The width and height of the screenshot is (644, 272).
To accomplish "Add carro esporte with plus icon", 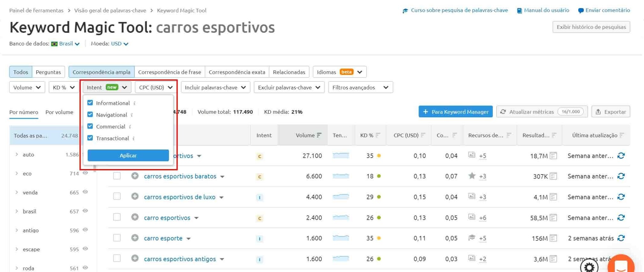I will 135,238.
